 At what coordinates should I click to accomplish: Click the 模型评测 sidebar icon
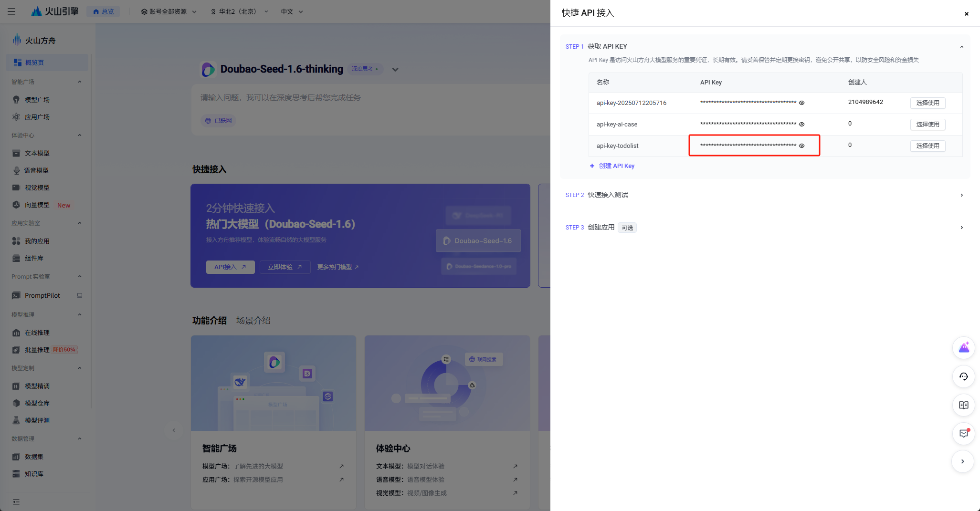16,420
